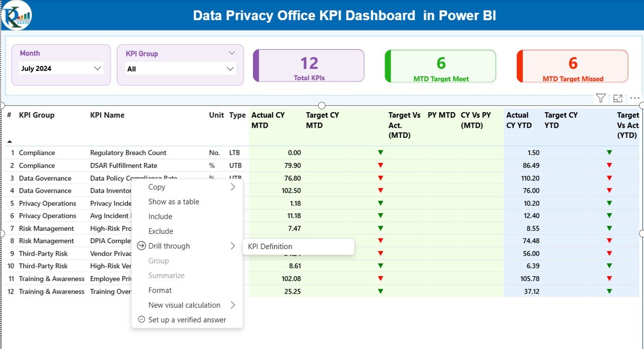Click the red triangle beside Regulatory Breach Count
Screen dimensions: 644x349
[380, 152]
